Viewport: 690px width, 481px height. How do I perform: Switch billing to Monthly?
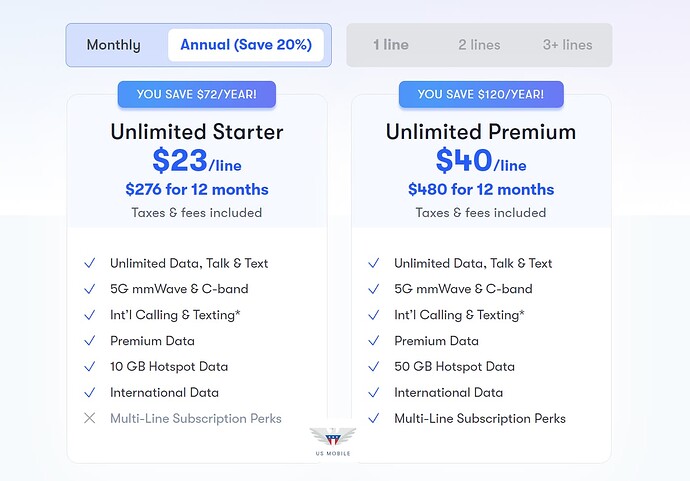pos(114,45)
